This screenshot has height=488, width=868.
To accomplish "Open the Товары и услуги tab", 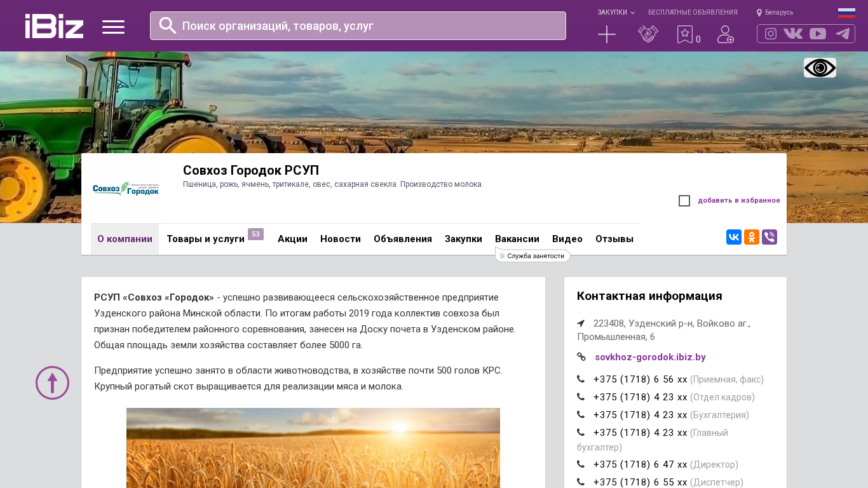I will pyautogui.click(x=205, y=239).
